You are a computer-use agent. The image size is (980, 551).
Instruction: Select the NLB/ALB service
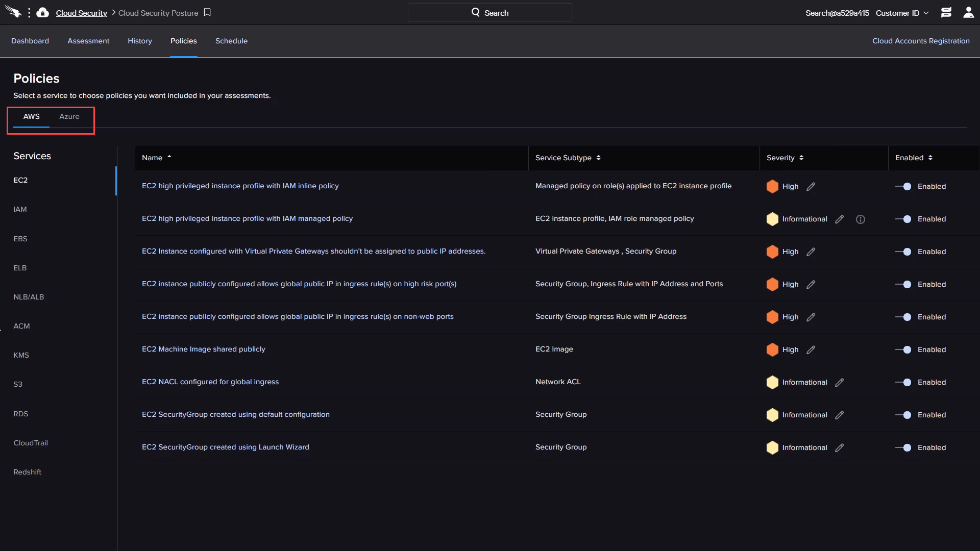29,297
